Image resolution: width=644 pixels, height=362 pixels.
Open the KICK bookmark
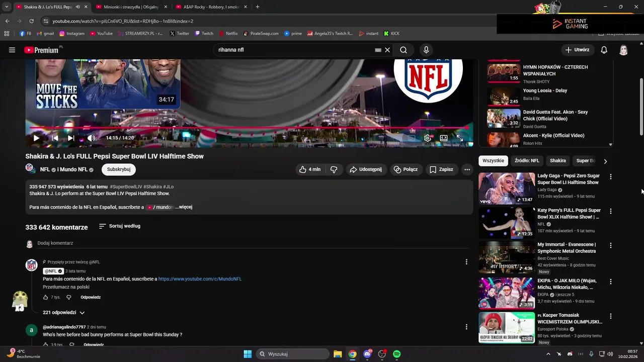pyautogui.click(x=391, y=34)
